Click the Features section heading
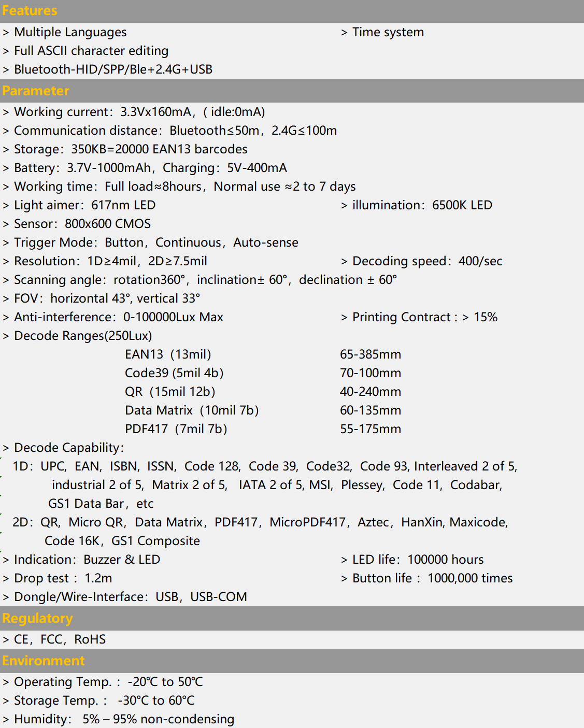Viewport: 584px width, 728px height. click(30, 10)
